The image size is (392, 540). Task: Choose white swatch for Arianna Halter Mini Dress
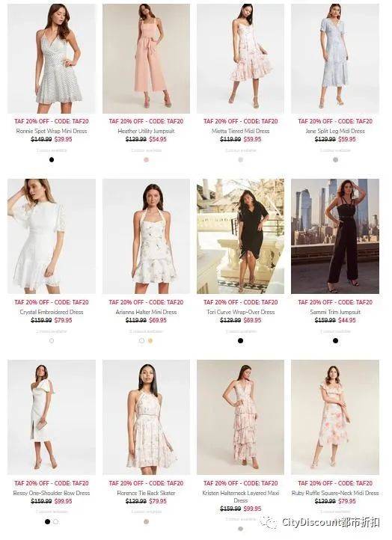point(141,340)
